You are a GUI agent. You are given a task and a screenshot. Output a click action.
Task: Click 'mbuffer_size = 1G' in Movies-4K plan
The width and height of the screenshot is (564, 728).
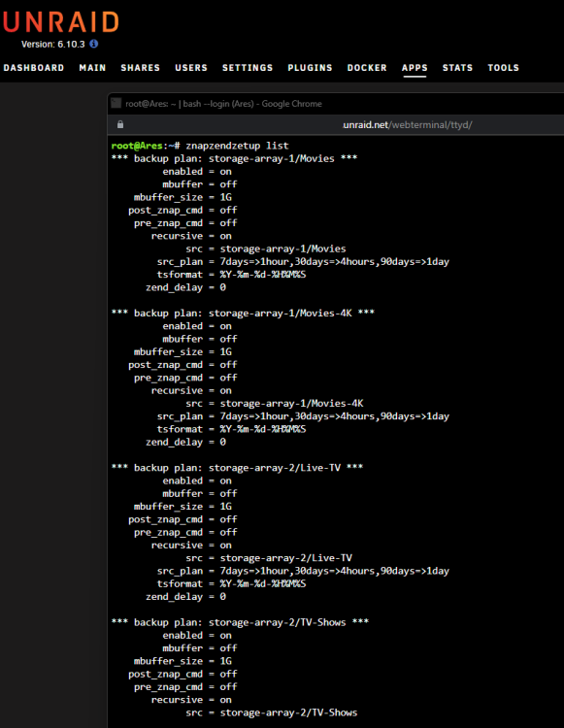point(182,352)
